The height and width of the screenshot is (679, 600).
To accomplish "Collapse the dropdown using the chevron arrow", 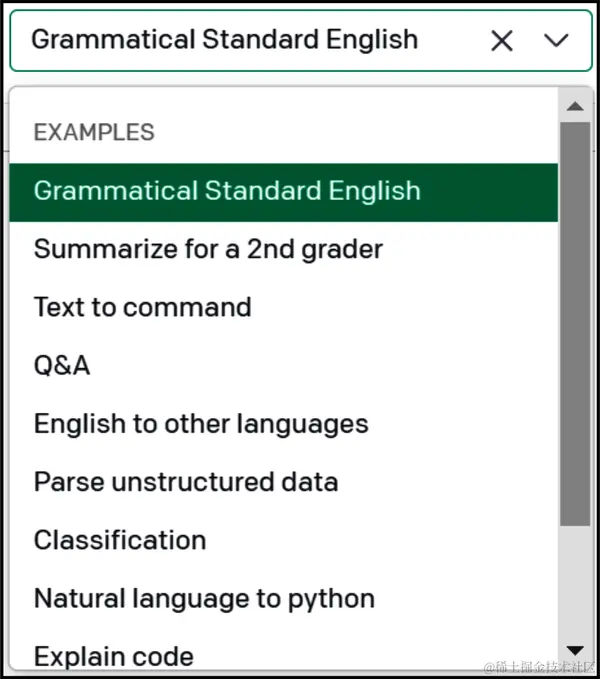I will [556, 40].
